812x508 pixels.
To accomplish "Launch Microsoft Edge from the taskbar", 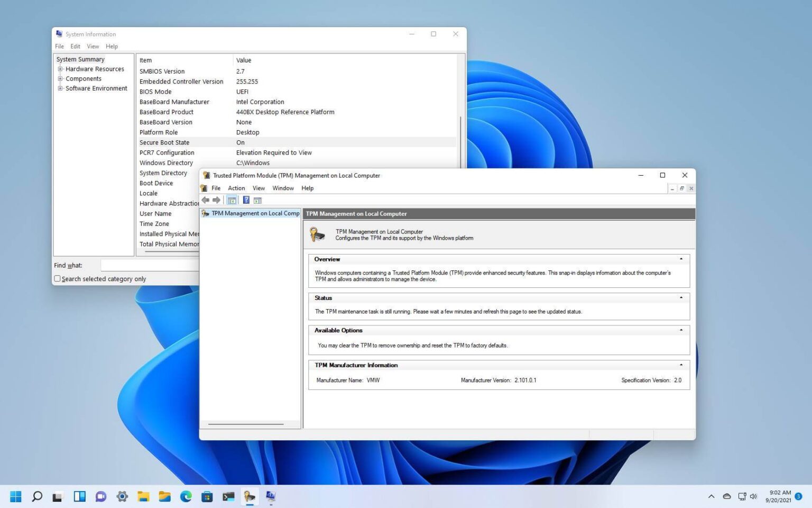I will coord(186,496).
